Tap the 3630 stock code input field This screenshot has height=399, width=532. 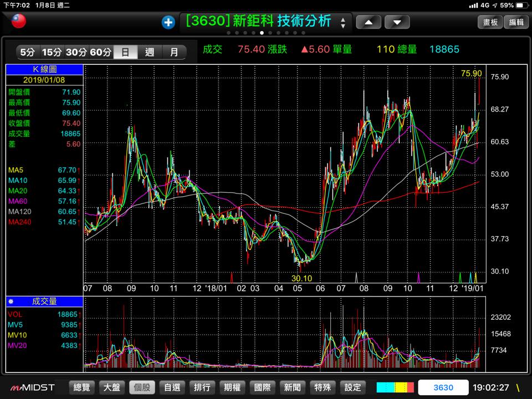(x=443, y=387)
